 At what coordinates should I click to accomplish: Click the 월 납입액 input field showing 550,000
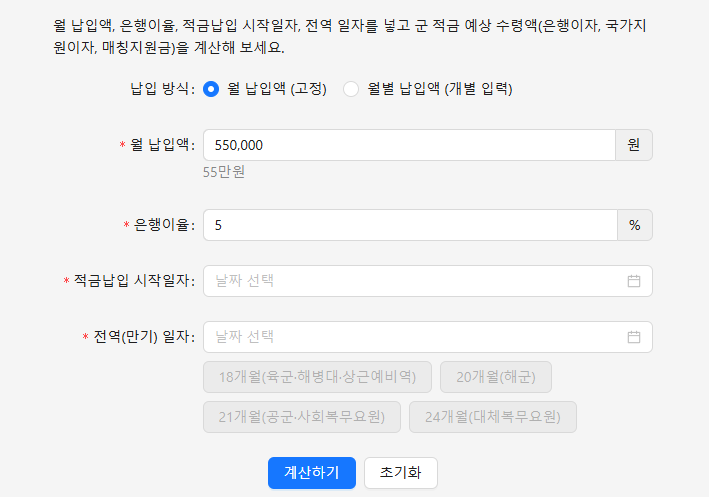point(409,145)
